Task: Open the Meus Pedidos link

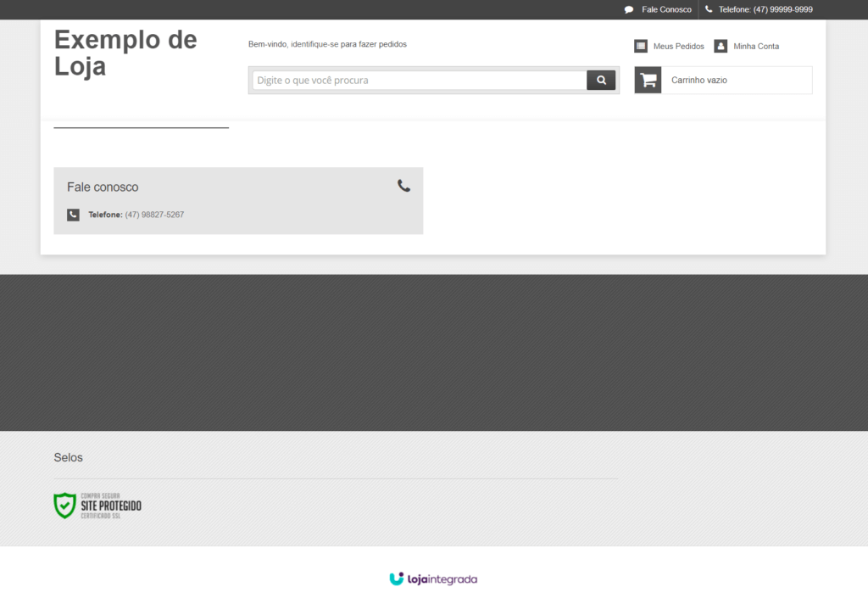Action: click(x=678, y=47)
